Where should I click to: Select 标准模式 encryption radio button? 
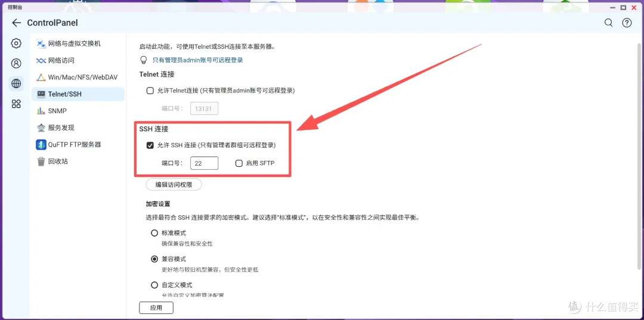tap(154, 233)
